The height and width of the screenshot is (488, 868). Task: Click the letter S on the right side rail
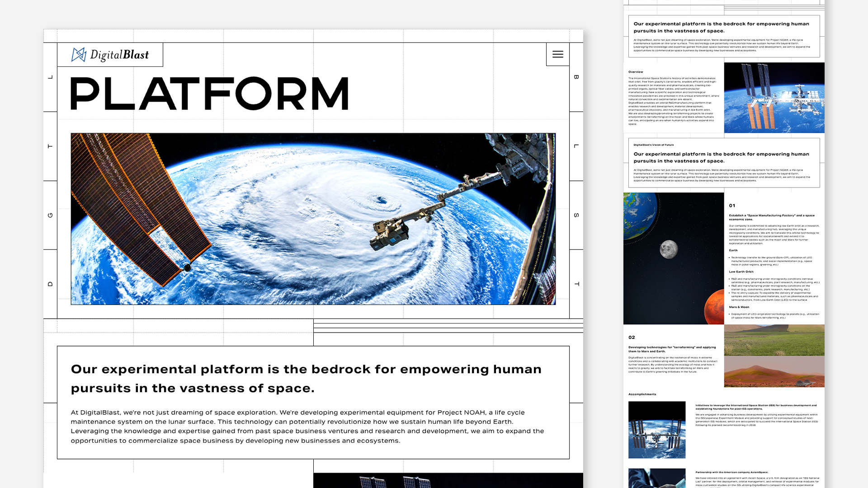(576, 215)
